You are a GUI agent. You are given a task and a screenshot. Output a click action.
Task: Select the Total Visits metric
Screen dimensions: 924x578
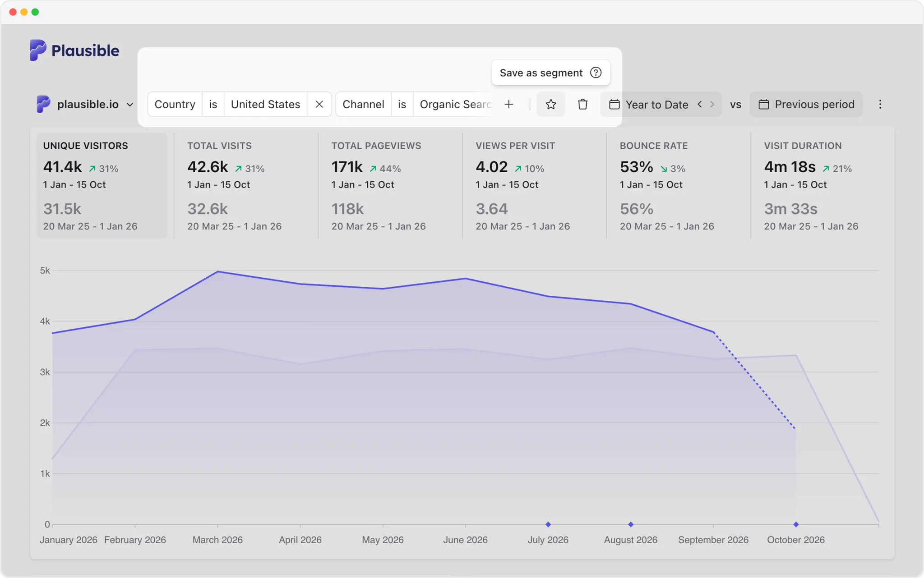coord(246,185)
